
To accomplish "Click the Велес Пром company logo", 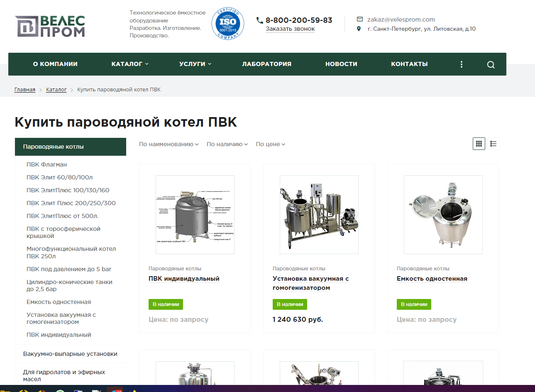I will (x=50, y=26).
